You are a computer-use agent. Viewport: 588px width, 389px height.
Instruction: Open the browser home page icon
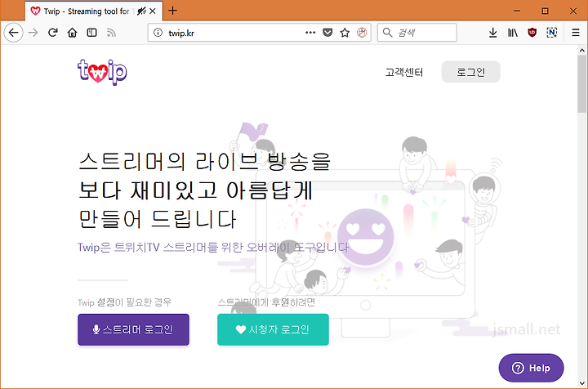point(73,33)
